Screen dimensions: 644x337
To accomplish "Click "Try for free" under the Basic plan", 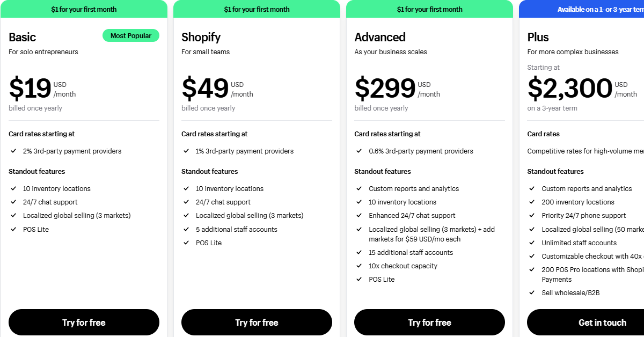I will (84, 322).
